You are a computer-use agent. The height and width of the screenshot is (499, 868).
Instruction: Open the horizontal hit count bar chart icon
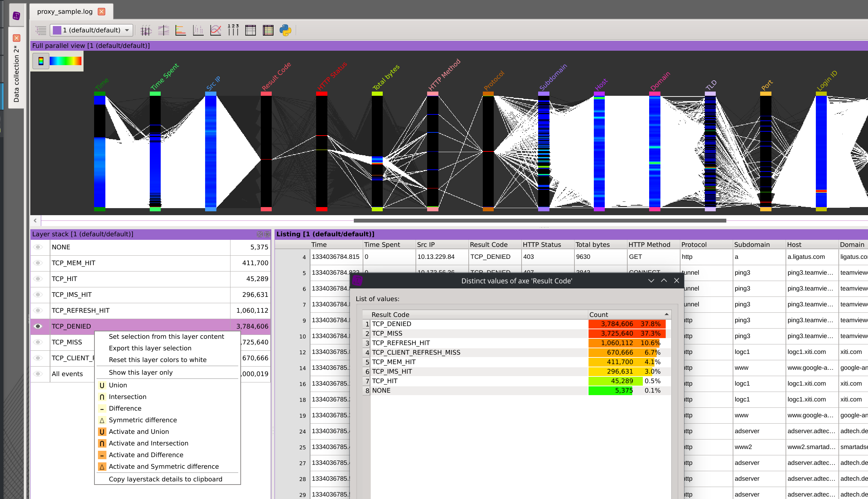(180, 30)
